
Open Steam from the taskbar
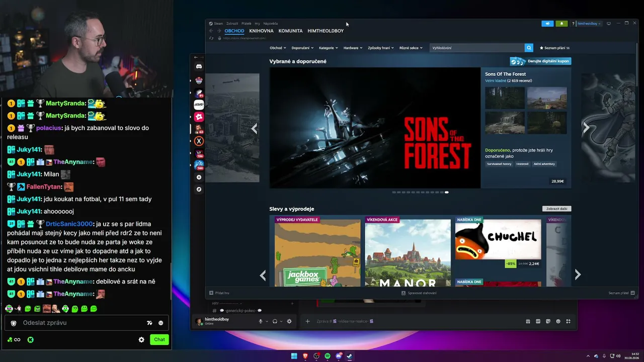pos(350,356)
